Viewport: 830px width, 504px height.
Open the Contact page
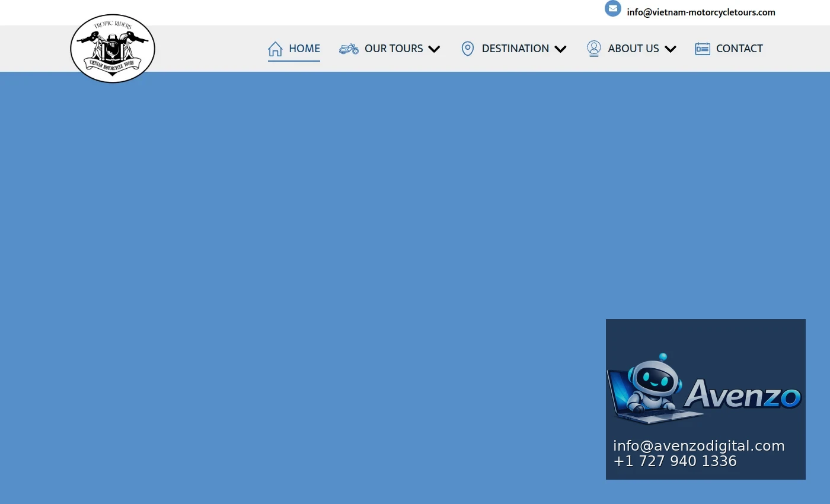click(x=739, y=49)
